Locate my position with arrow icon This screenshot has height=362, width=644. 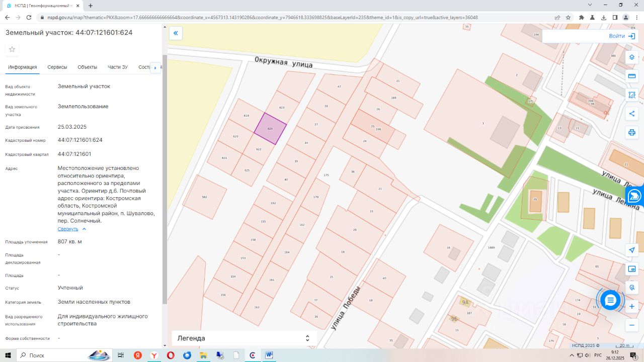(632, 250)
